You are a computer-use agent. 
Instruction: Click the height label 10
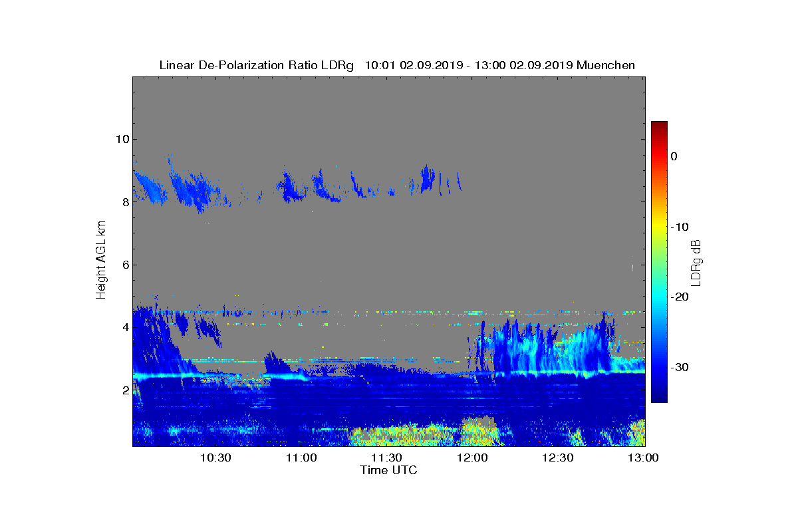tap(120, 139)
